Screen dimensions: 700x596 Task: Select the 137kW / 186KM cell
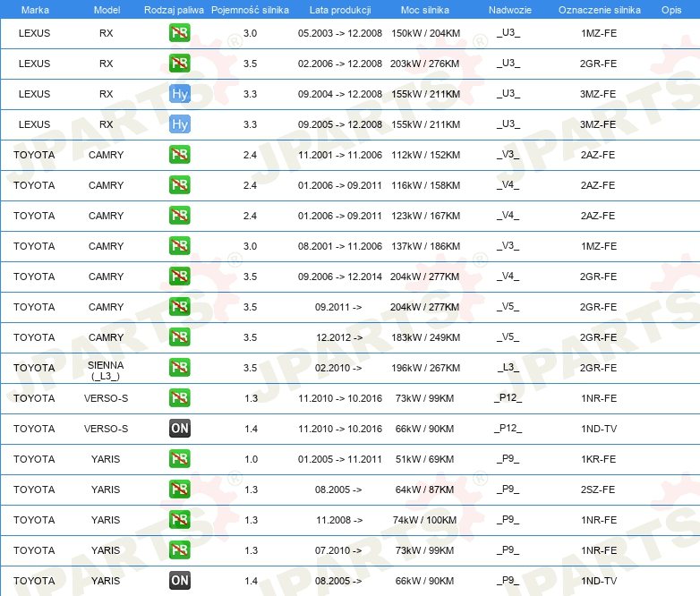[x=425, y=246]
